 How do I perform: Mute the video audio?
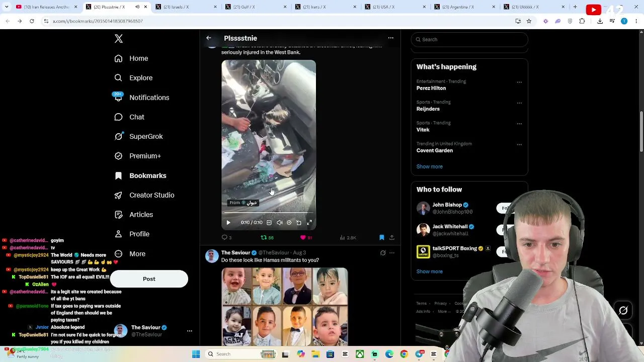[279, 222]
